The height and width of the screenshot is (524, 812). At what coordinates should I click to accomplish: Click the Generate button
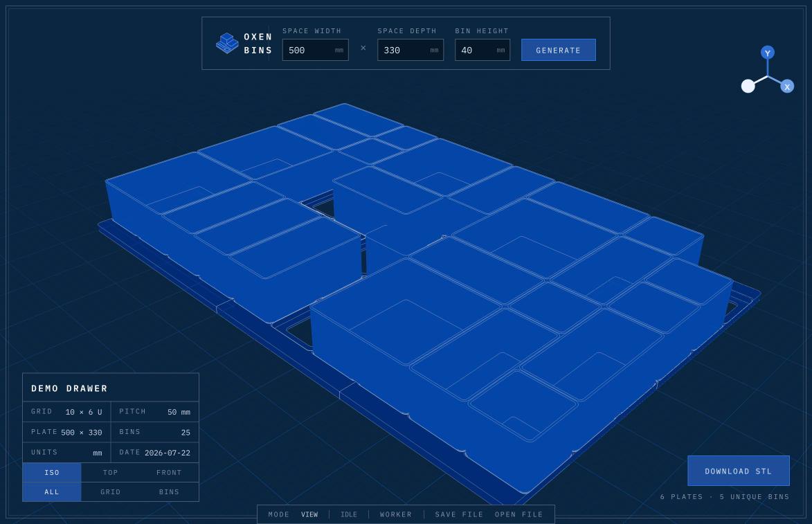click(558, 51)
